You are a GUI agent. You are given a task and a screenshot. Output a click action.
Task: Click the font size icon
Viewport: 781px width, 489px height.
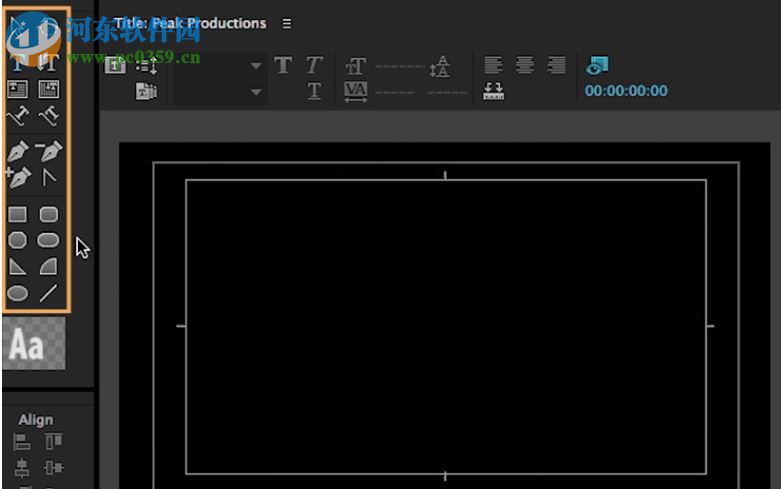pyautogui.click(x=355, y=66)
